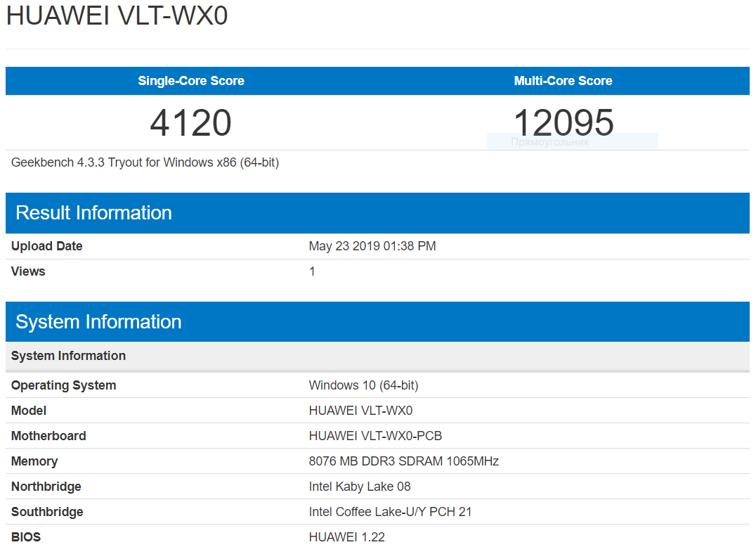Click the Motherboard label
This screenshot has width=756, height=559.
pyautogui.click(x=48, y=436)
